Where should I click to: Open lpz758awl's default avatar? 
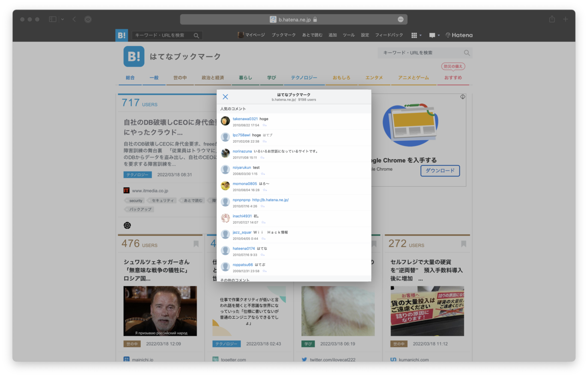point(225,137)
